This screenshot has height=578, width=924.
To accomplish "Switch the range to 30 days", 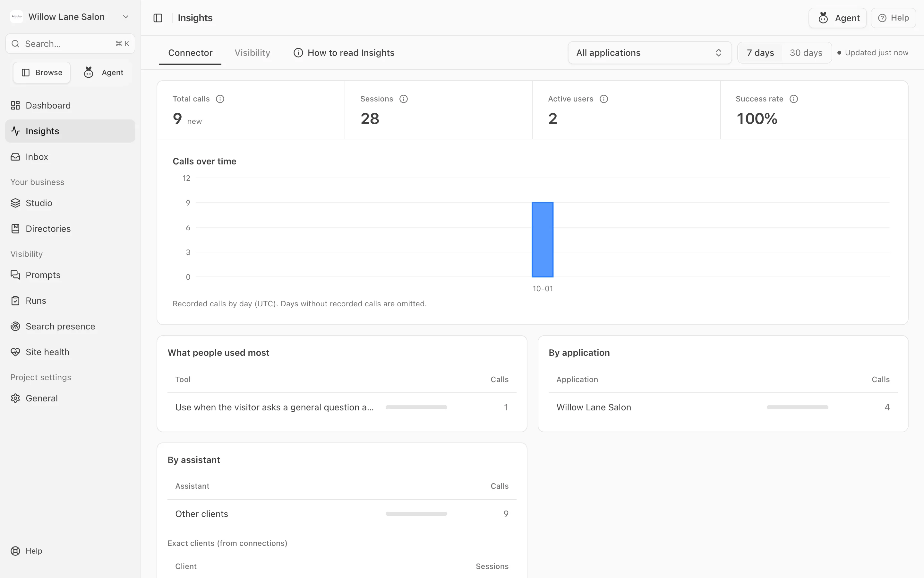I will tap(806, 53).
